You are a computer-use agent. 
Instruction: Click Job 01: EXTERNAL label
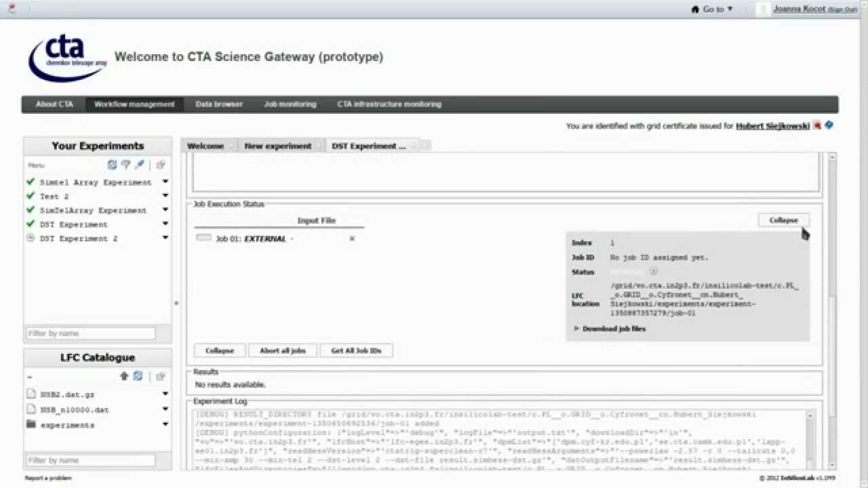click(x=251, y=239)
